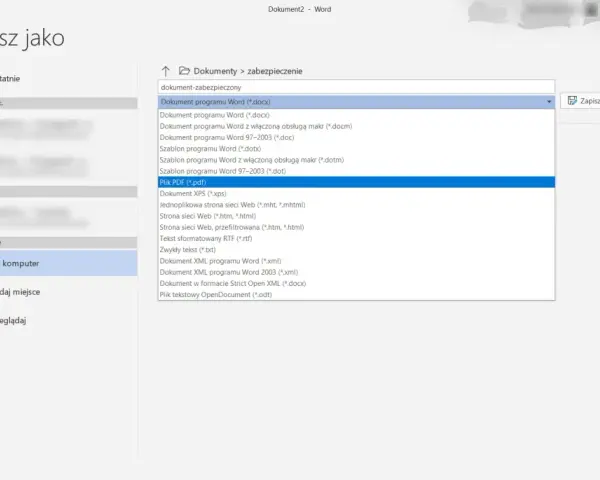
Task: Select Dokument programu Word 97-2003 (*.doc)
Action: point(356,137)
